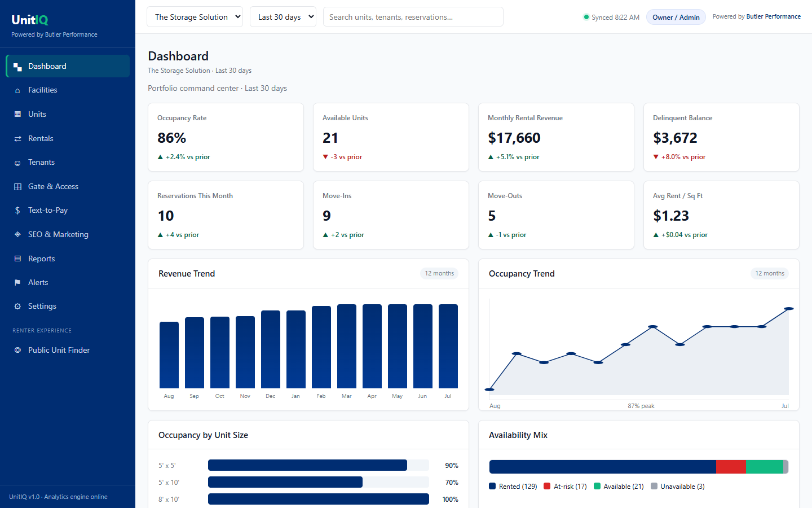Click the UnitIQ v1.0 analytics status text
This screenshot has width=812, height=508.
pyautogui.click(x=58, y=497)
